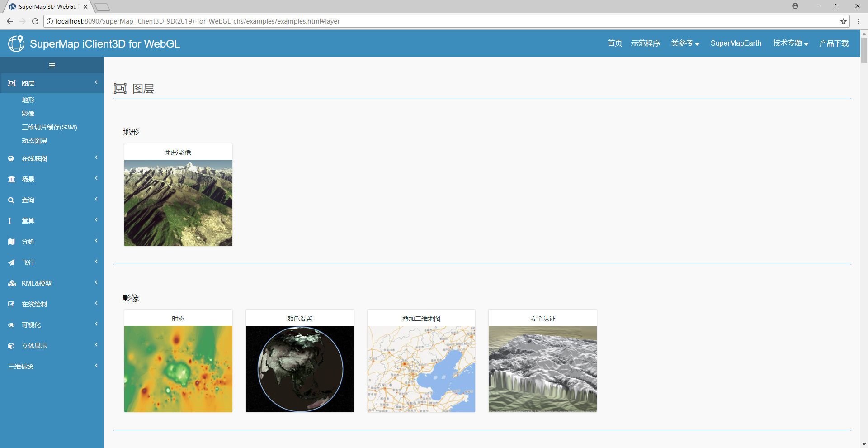Expand the 立体显示 section chevron
Screen dimensions: 868x448
click(x=96, y=345)
